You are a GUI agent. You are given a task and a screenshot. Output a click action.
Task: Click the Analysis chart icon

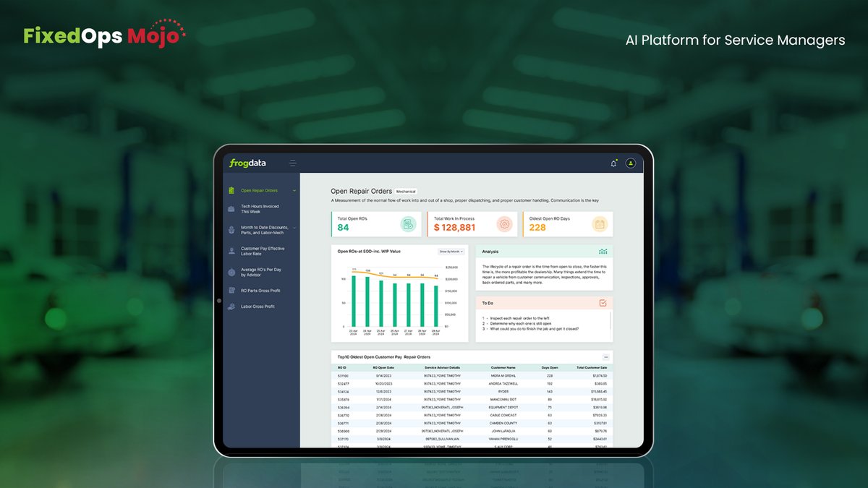click(x=603, y=252)
